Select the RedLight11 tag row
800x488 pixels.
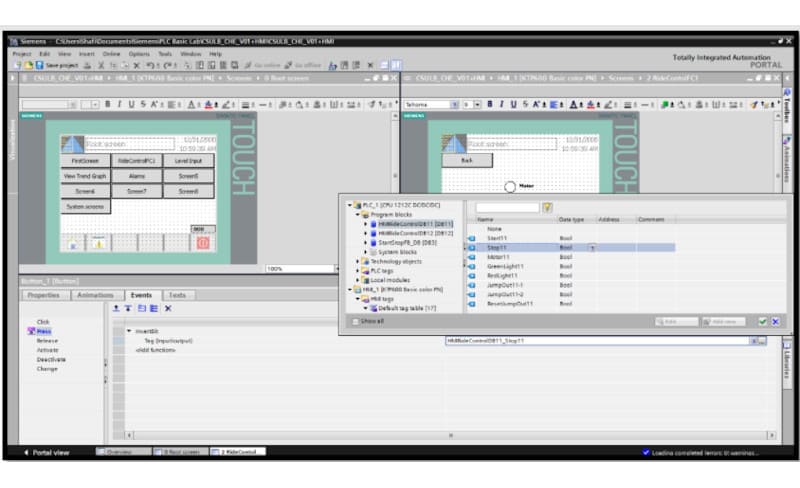(x=571, y=276)
